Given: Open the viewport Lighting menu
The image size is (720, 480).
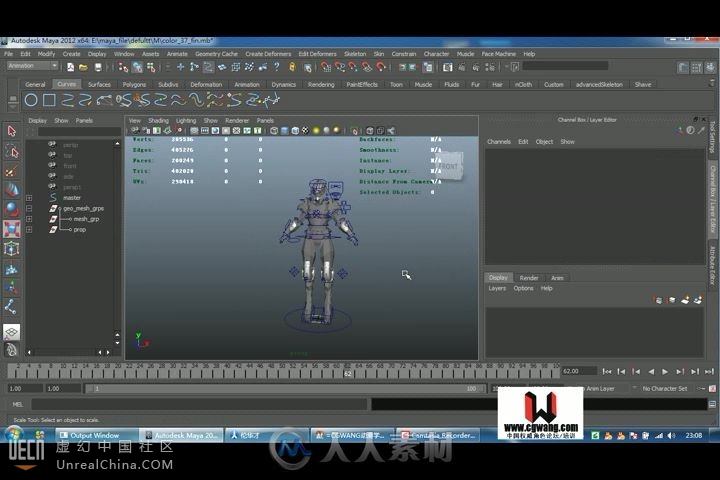Looking at the screenshot, I should pyautogui.click(x=186, y=121).
